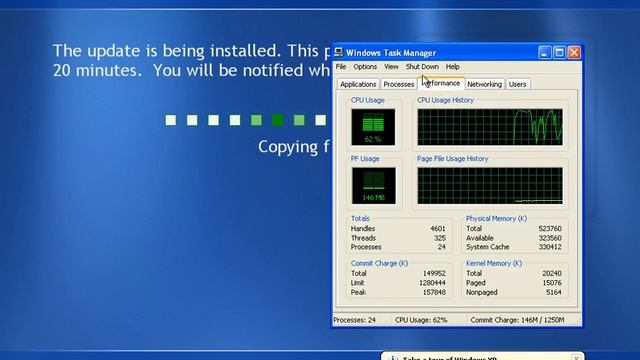Click Commit Charge Peak value 157848
Viewport: 640px width, 360px height.
pos(434,292)
